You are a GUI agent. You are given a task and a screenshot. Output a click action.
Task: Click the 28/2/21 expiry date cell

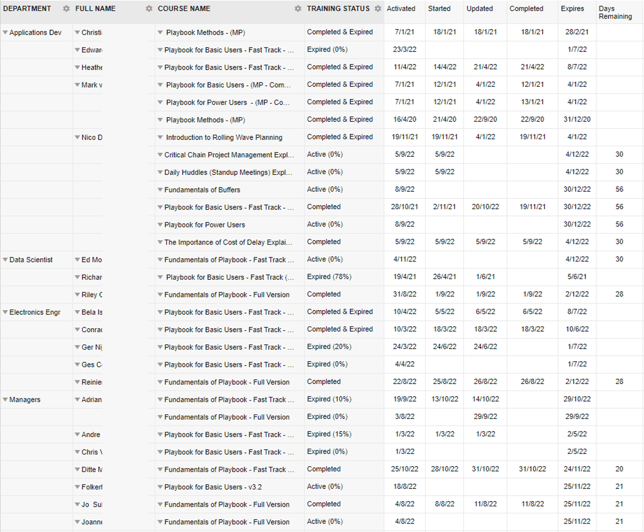pos(577,32)
